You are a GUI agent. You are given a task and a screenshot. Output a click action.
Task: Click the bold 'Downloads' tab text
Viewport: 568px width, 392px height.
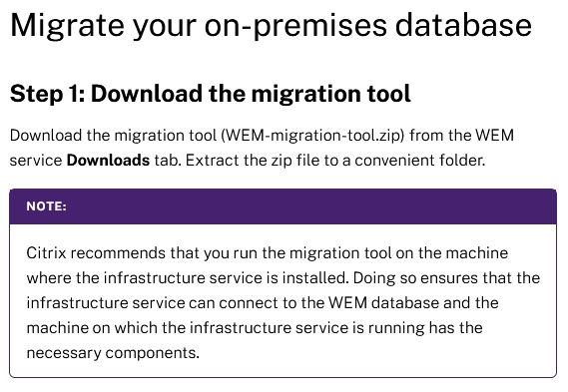point(108,160)
